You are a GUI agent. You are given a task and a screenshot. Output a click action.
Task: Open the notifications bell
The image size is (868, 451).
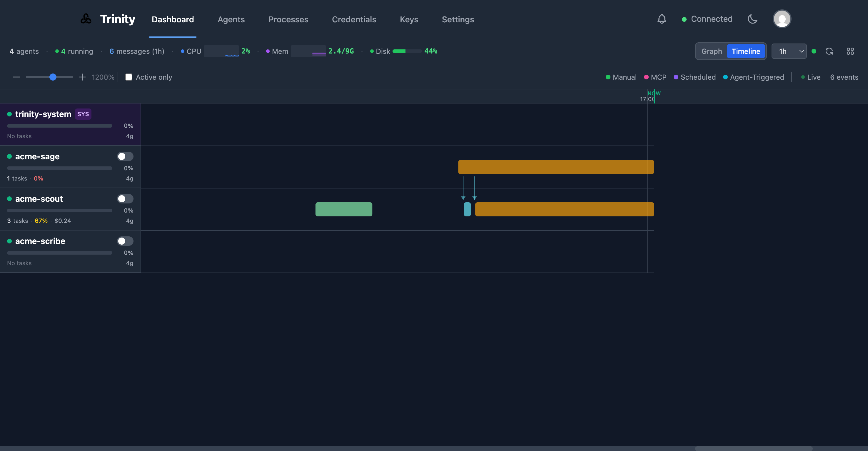click(x=662, y=19)
